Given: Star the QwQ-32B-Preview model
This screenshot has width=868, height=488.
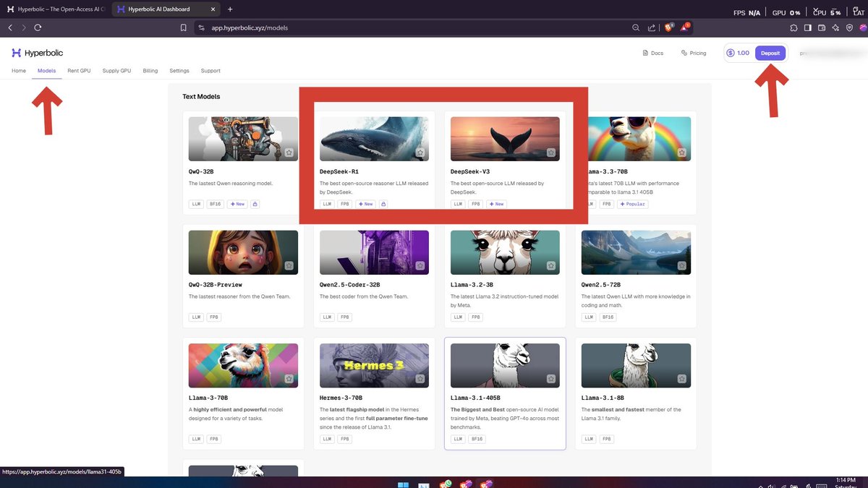Looking at the screenshot, I should click(289, 265).
